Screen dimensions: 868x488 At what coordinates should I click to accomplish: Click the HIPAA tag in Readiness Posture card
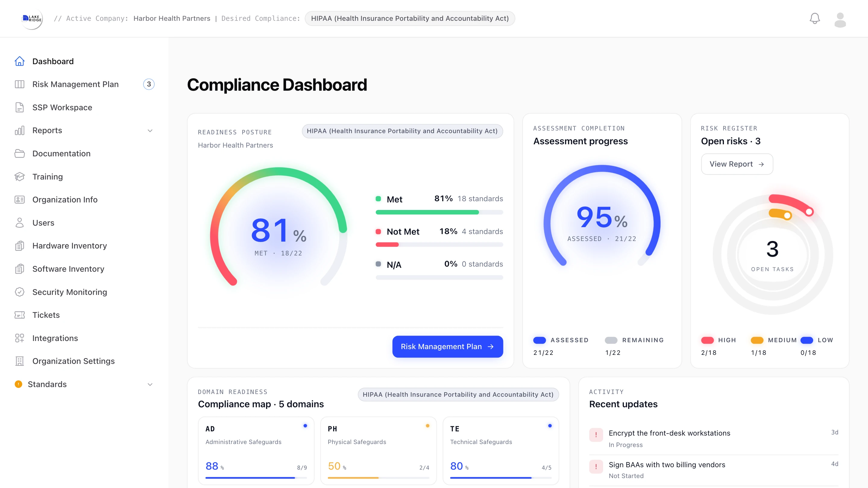[x=402, y=131]
